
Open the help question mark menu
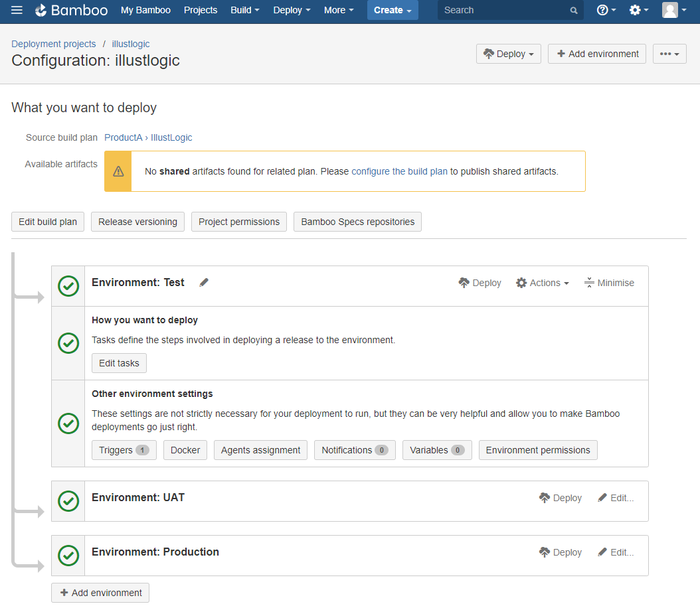coord(606,10)
